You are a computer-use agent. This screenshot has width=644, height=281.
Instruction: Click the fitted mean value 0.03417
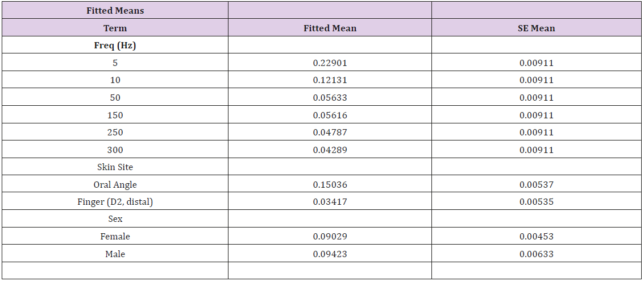click(x=330, y=201)
